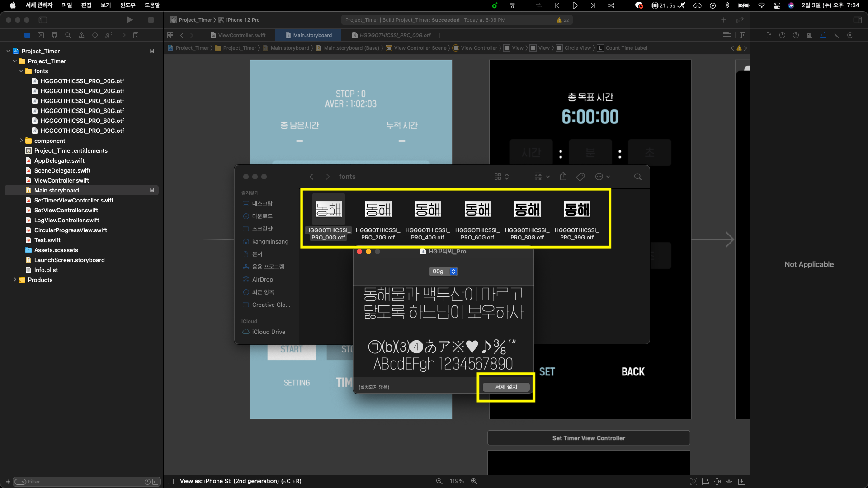Open the 편집 menu in menu bar
Screen dimensions: 868x488
tap(86, 5)
